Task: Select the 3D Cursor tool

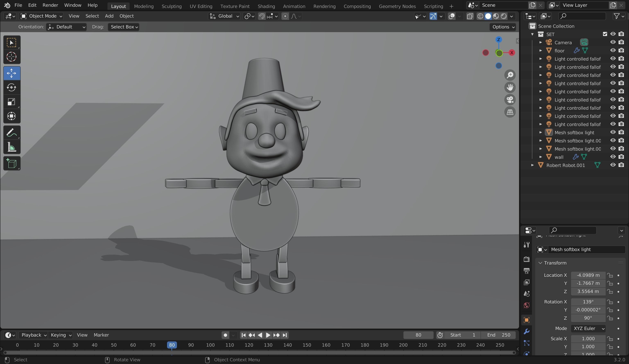Action: (12, 57)
